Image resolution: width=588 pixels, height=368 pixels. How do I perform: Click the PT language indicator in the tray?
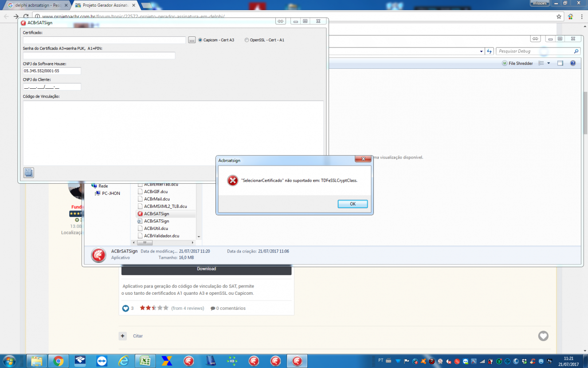(381, 360)
